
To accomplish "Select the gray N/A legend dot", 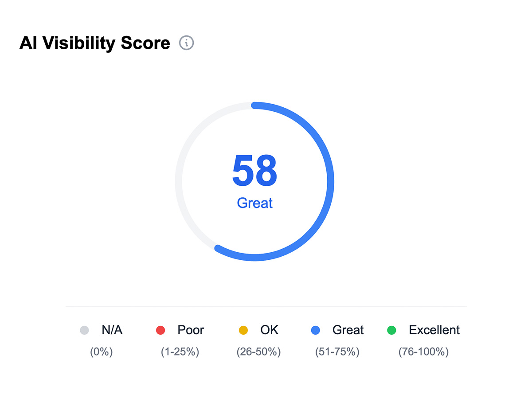I will [x=84, y=330].
